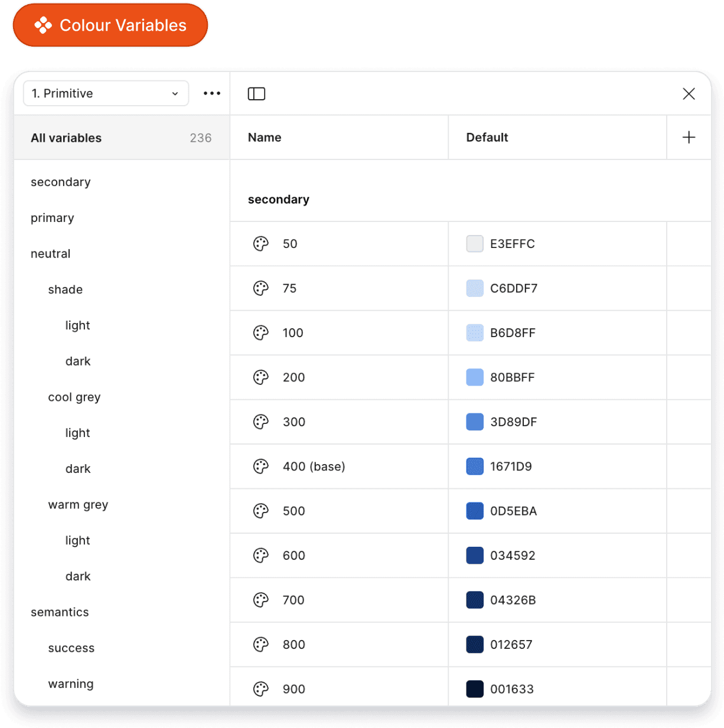Close the variables panel
Screen dimensions: 724x728
[689, 93]
